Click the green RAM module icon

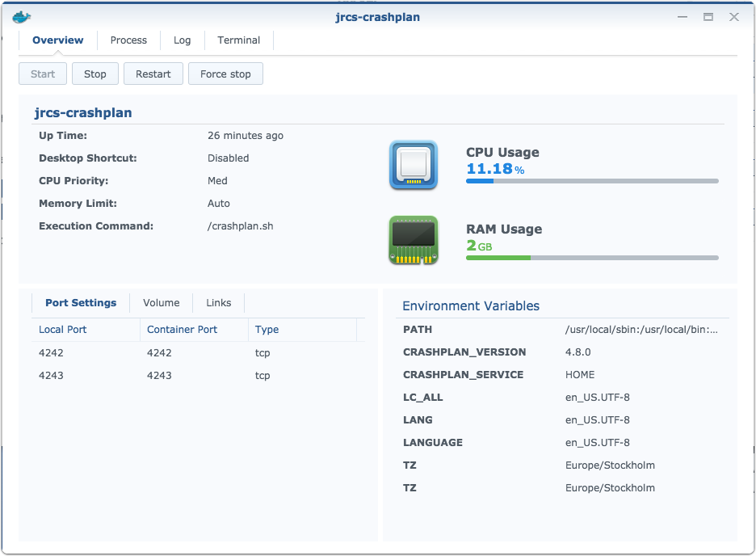(x=414, y=240)
